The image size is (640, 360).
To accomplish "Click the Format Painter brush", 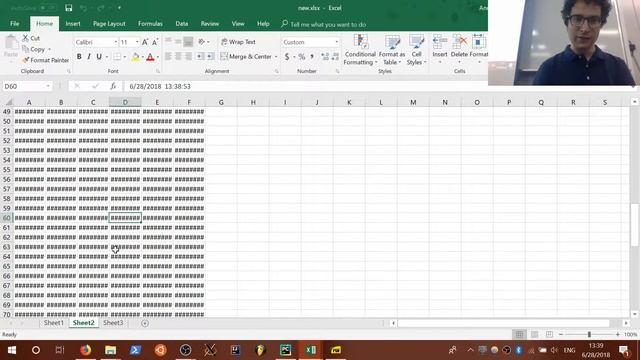I will [26, 60].
